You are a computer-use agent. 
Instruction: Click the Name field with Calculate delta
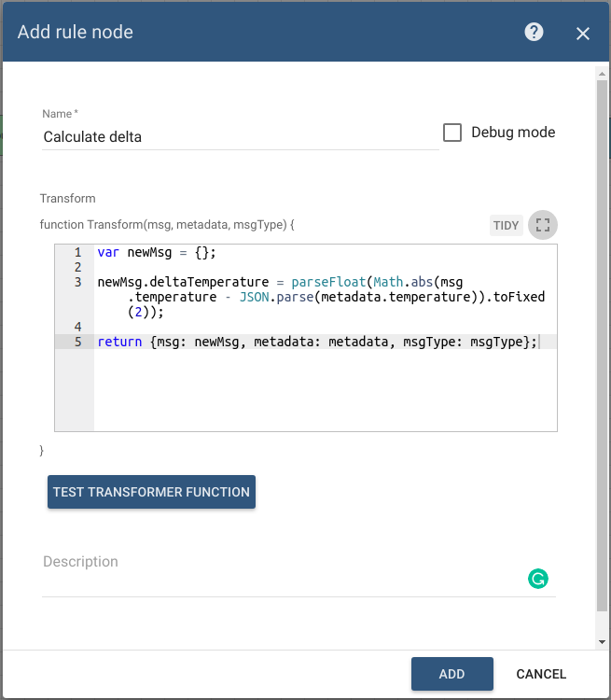coord(240,136)
